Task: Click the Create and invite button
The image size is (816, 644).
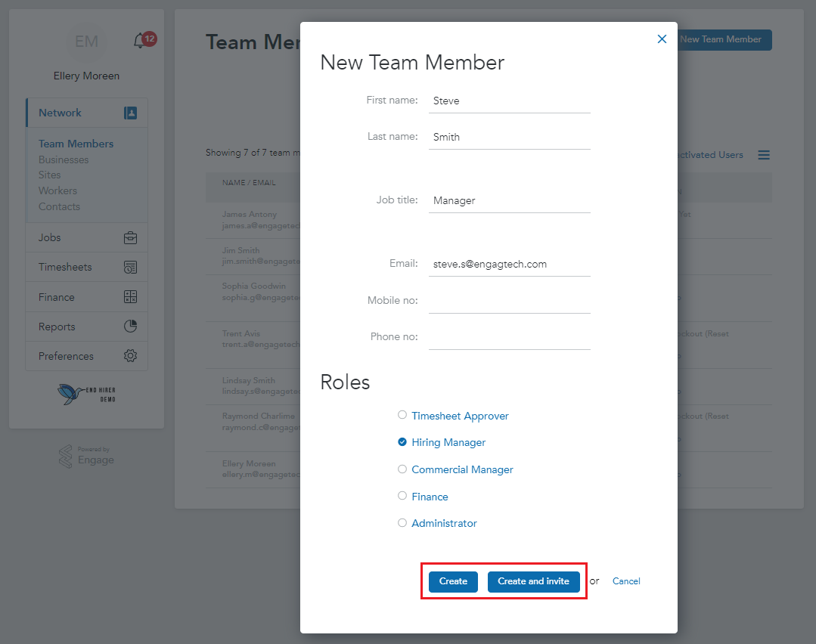Action: click(x=533, y=581)
